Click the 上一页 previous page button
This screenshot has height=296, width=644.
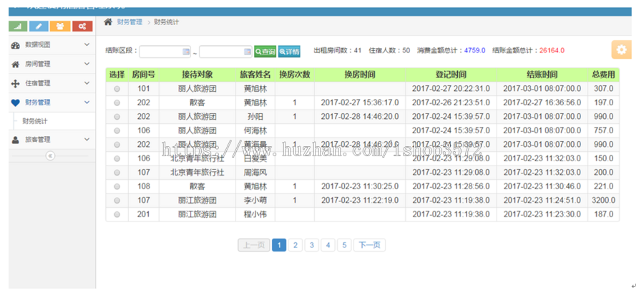[254, 245]
